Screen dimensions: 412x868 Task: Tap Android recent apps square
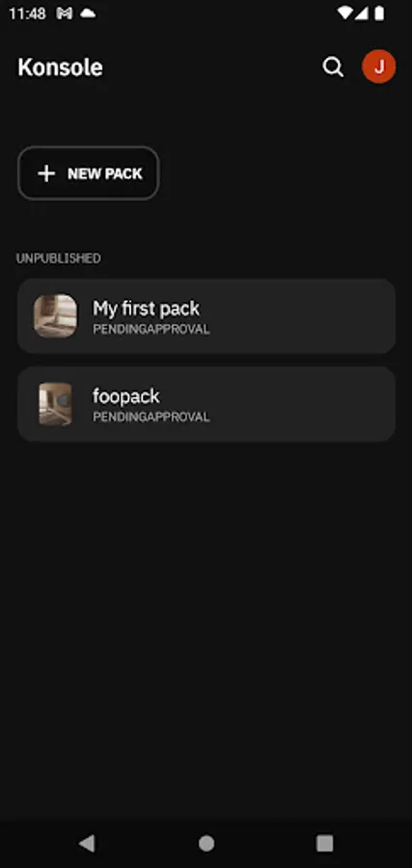click(x=324, y=843)
